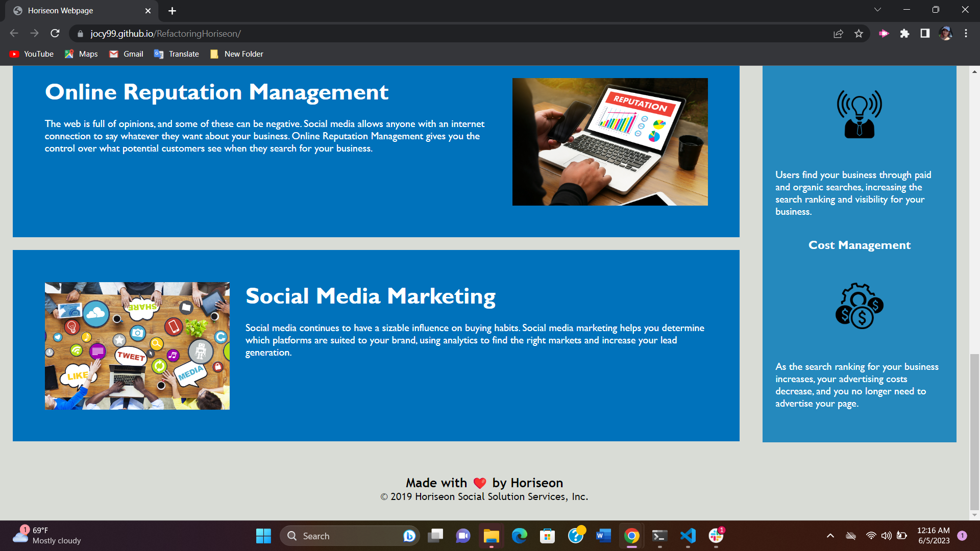Open the Chrome extensions puzzle icon
Image resolution: width=980 pixels, height=551 pixels.
pyautogui.click(x=904, y=34)
